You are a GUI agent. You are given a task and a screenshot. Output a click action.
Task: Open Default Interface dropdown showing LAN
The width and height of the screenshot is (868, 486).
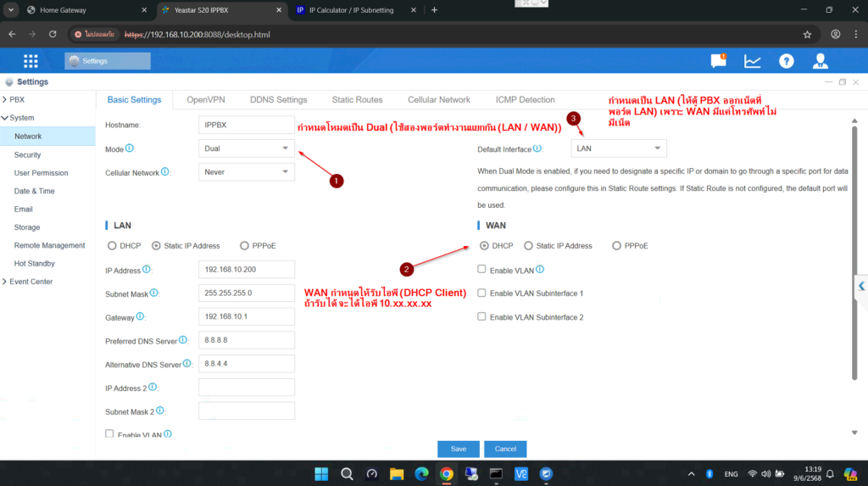point(618,148)
